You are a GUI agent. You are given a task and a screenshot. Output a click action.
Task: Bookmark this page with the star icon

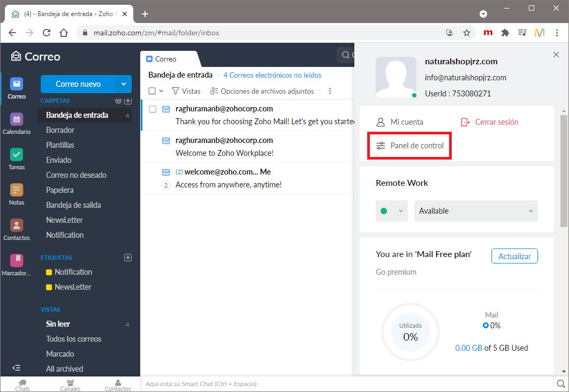(x=467, y=33)
